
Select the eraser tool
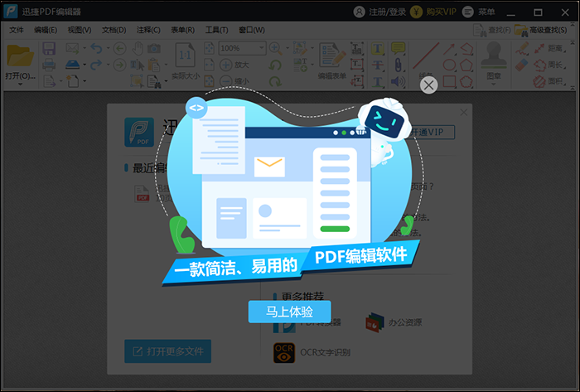[x=522, y=65]
